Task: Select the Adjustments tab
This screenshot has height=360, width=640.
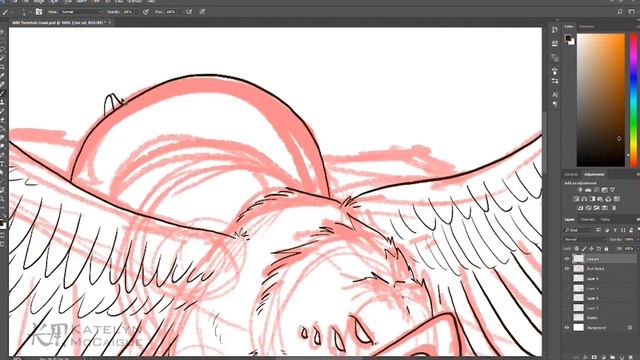Action: (594, 174)
